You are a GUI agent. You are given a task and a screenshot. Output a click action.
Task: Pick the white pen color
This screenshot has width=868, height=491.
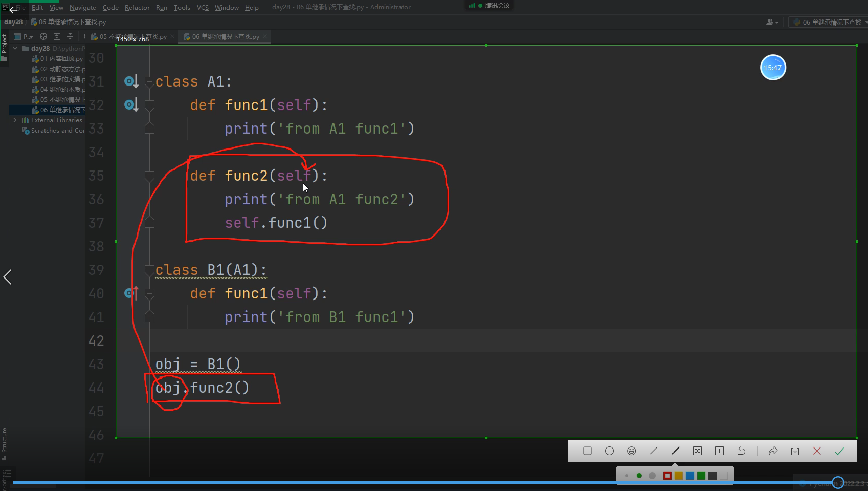724,476
